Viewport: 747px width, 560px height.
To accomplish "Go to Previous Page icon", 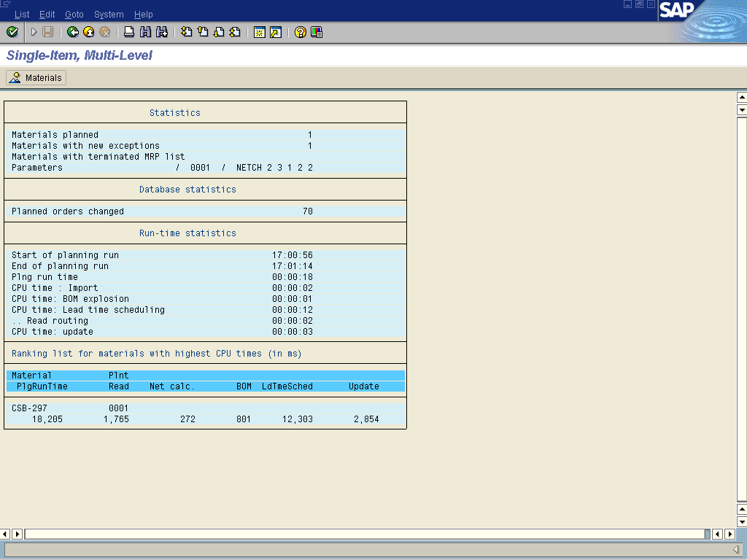I will (x=203, y=32).
